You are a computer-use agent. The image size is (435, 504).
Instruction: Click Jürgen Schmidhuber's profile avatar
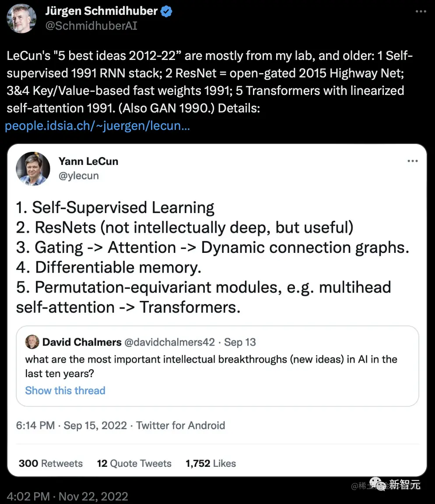[x=22, y=18]
